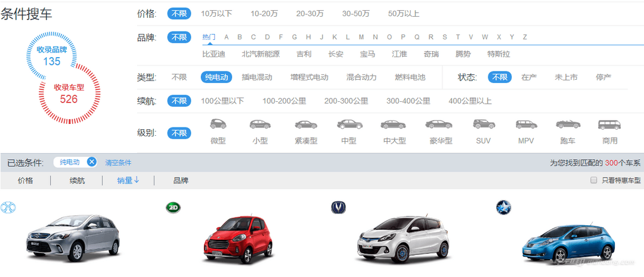Open brand letter tab T
The height and width of the screenshot is (277, 644).
(457, 37)
